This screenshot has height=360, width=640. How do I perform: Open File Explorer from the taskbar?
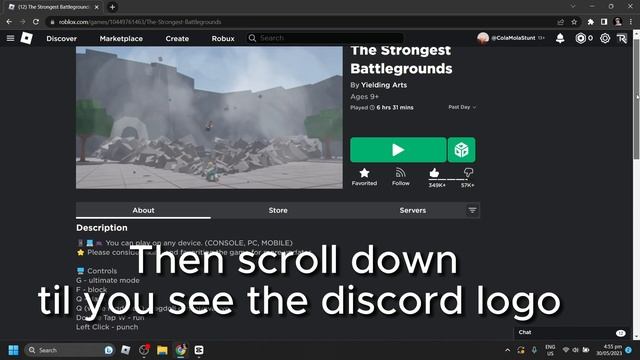click(162, 350)
